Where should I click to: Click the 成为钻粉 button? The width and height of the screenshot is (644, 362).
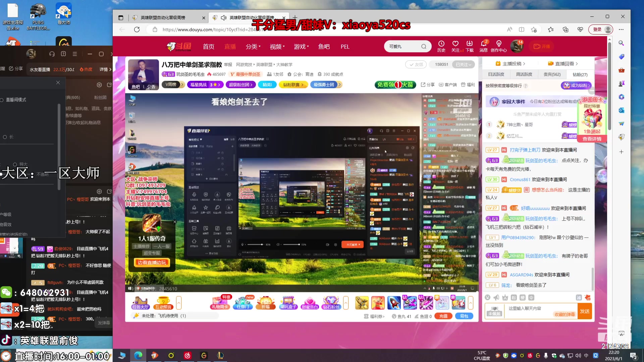[x=576, y=85]
